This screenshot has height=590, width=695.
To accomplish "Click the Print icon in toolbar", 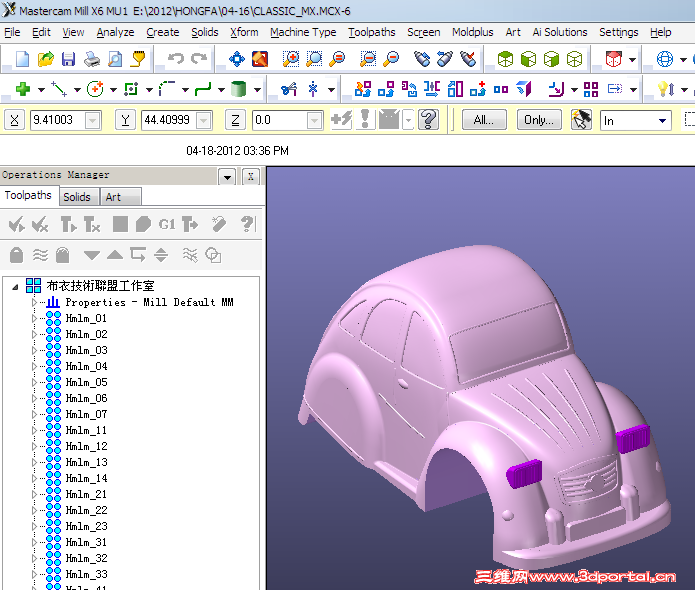I will [x=92, y=60].
